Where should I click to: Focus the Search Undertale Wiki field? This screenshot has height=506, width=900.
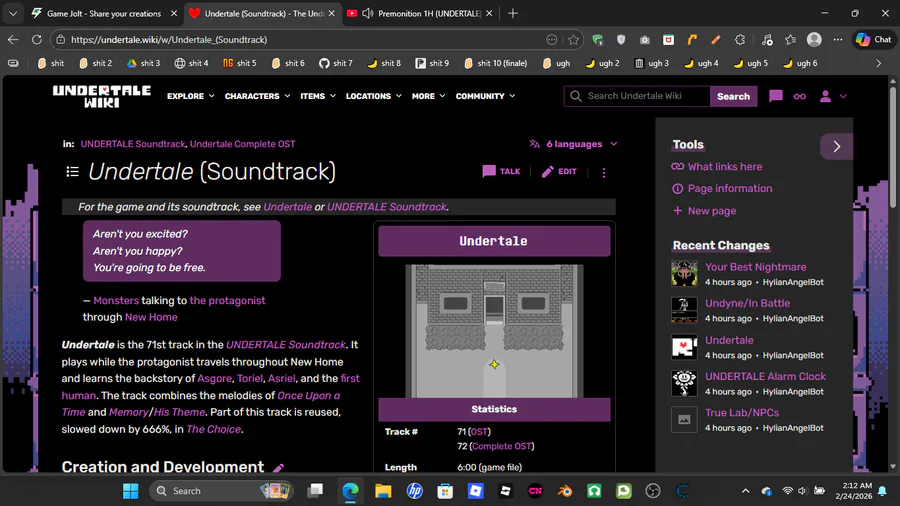point(637,96)
